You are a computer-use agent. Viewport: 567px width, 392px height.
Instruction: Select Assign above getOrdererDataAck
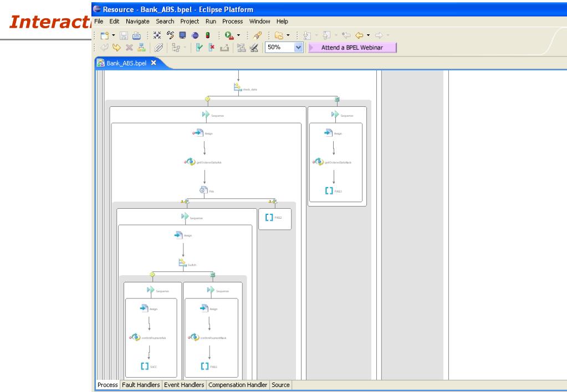pos(198,133)
